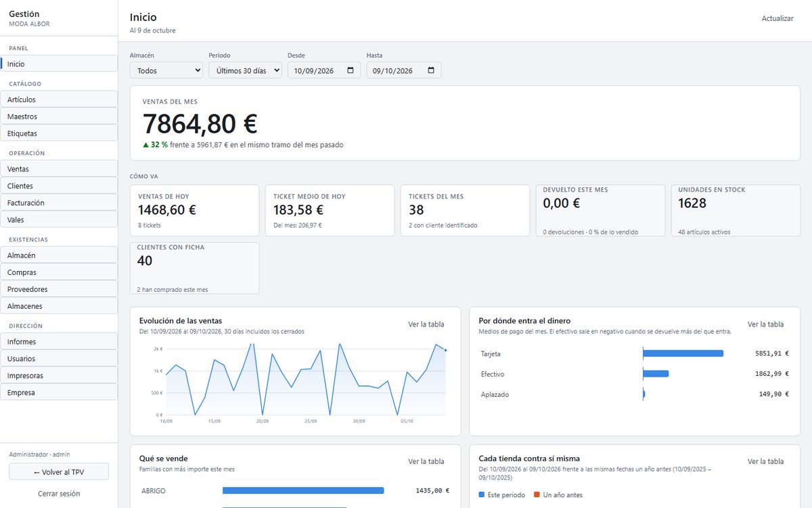The width and height of the screenshot is (812, 508).
Task: Click the blue Este periodo legend swatch
Action: point(481,495)
